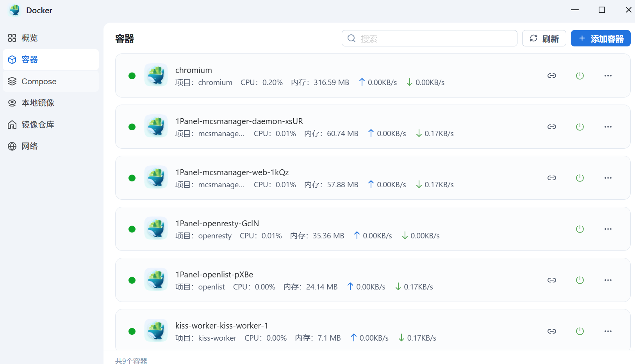635x364 pixels.
Task: Click the 1Panel-mcsmanager-web-1kQz whale icon
Action: pos(156,177)
